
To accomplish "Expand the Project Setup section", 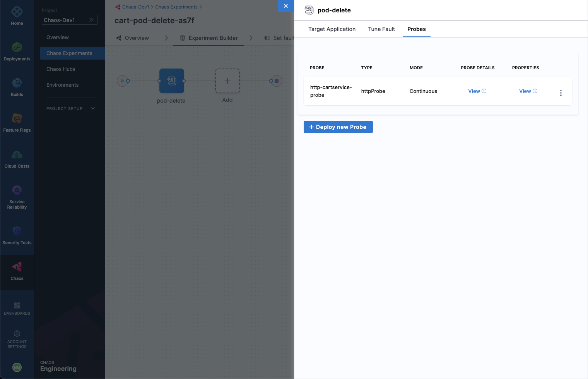I will tap(71, 108).
